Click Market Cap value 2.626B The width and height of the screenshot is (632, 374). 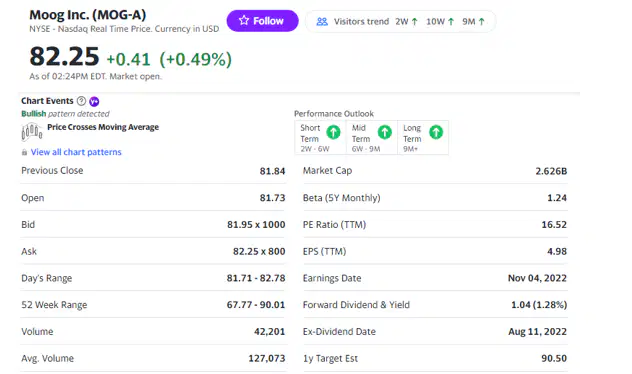(x=551, y=171)
